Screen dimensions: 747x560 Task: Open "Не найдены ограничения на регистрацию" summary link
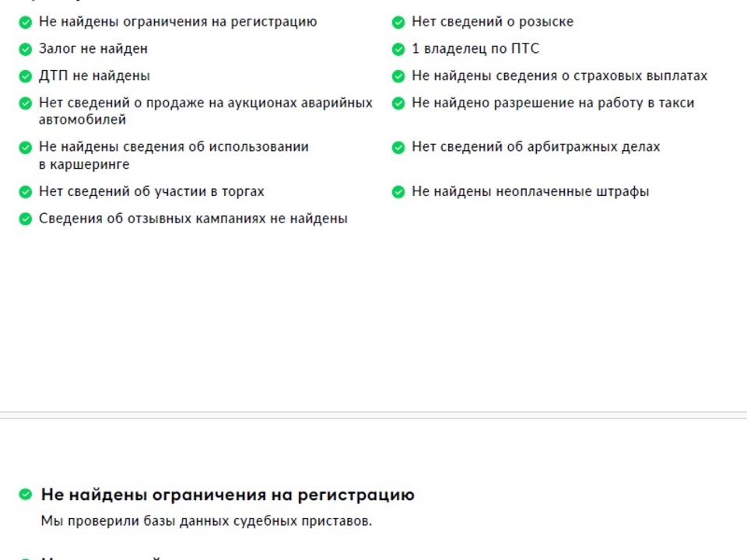177,22
